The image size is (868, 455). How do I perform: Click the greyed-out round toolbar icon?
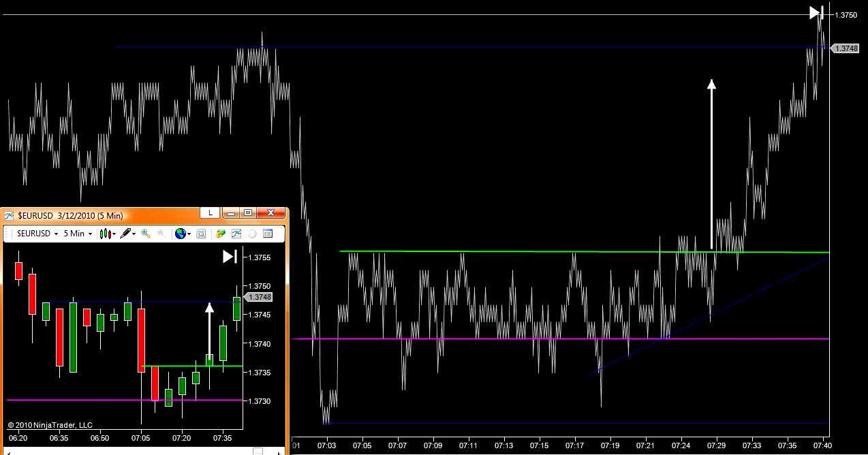[252, 234]
